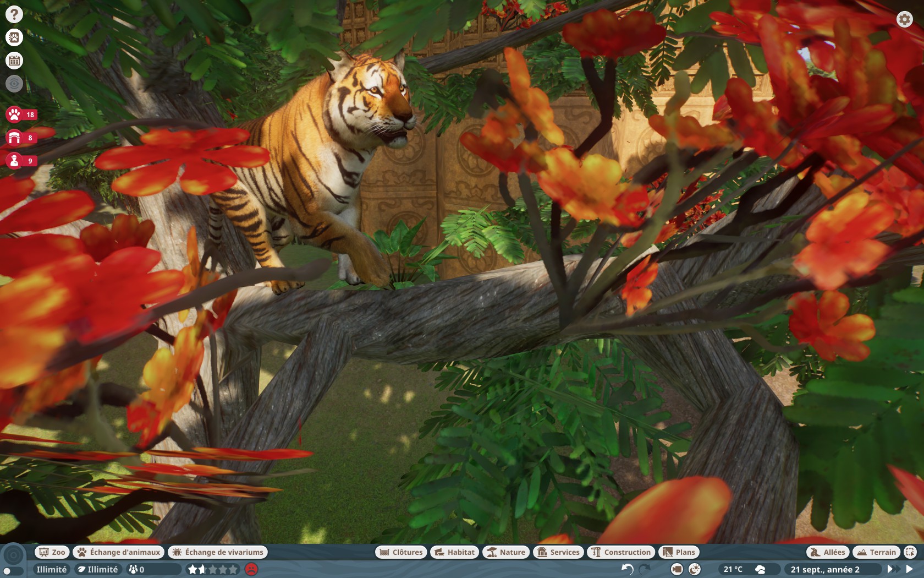Open the settings gear icon
Screen dimensions: 924x578
(x=905, y=19)
